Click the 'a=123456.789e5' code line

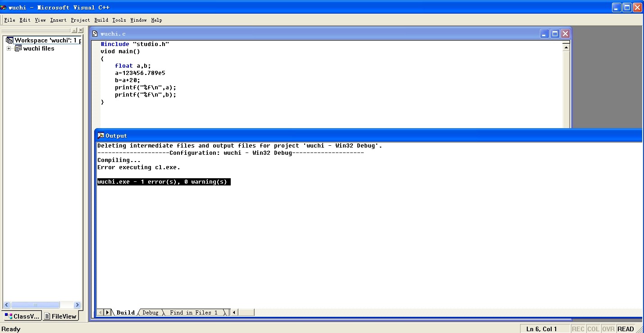[x=140, y=73]
